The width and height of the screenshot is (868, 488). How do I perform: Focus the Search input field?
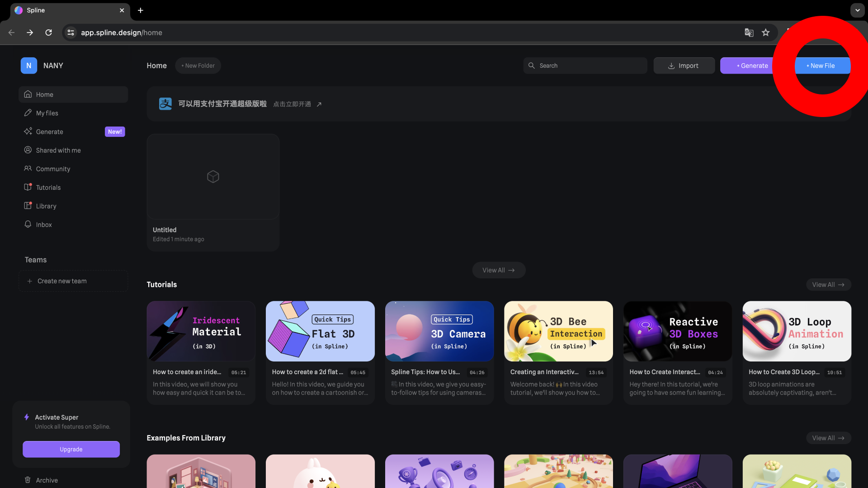click(588, 66)
